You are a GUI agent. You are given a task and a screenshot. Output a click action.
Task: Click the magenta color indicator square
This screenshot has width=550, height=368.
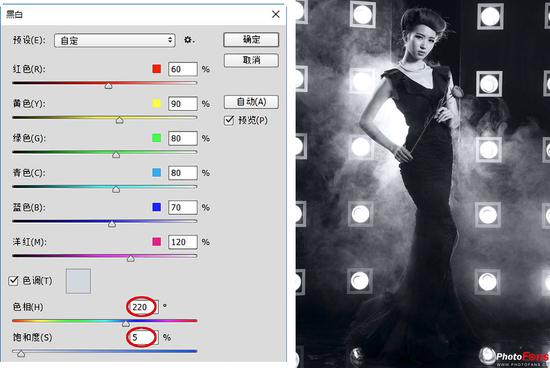156,241
